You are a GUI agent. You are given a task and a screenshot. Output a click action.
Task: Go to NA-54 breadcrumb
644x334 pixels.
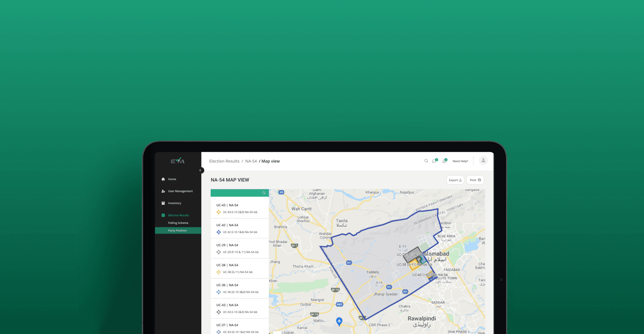[x=251, y=161]
